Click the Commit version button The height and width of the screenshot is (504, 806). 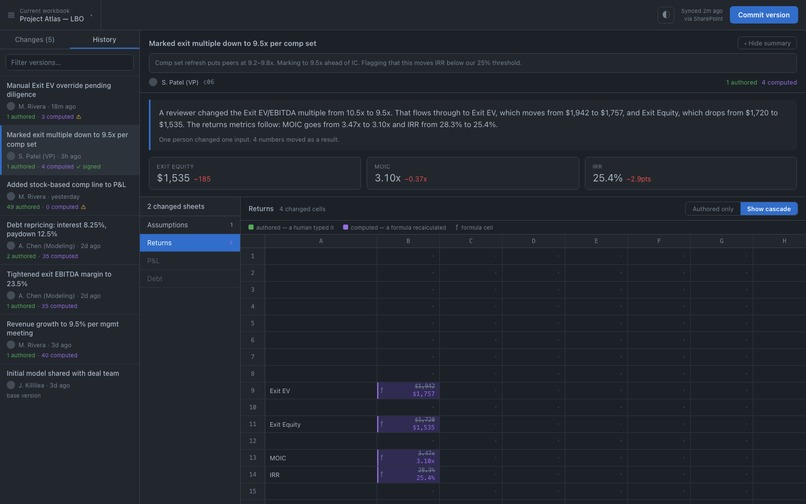tap(763, 15)
